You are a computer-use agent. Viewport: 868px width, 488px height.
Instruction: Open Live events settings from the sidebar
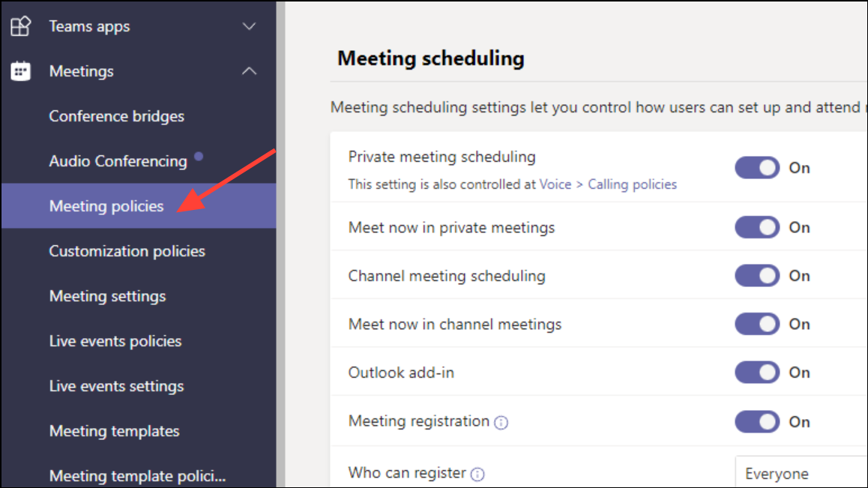coord(115,386)
